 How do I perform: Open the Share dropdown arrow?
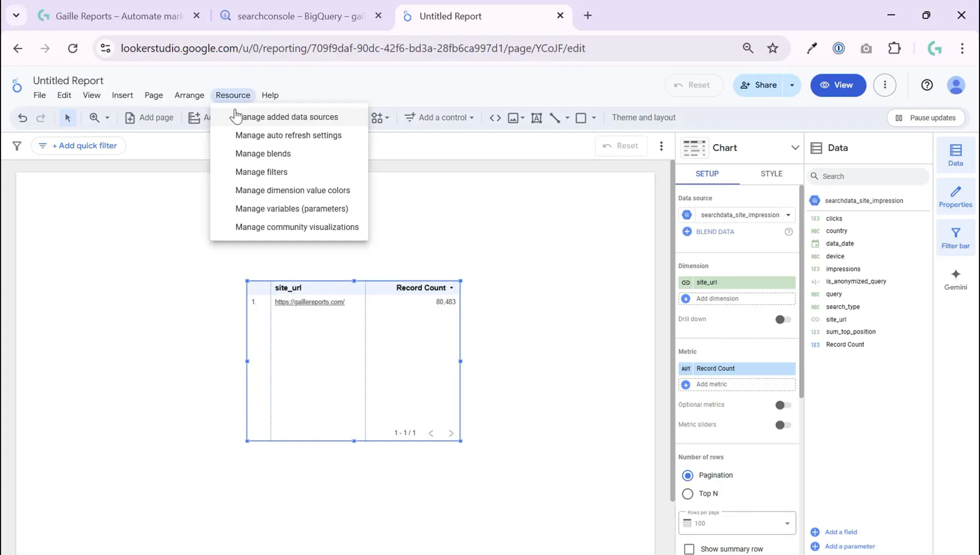click(x=792, y=85)
